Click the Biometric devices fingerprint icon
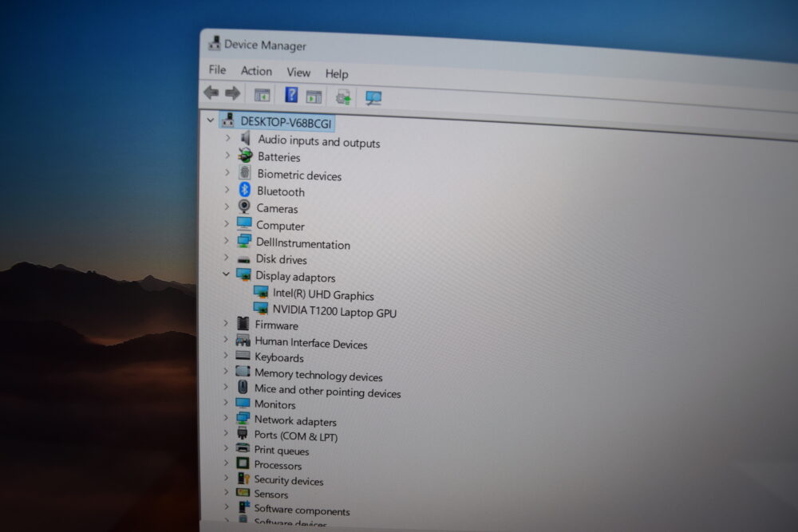 pyautogui.click(x=245, y=173)
